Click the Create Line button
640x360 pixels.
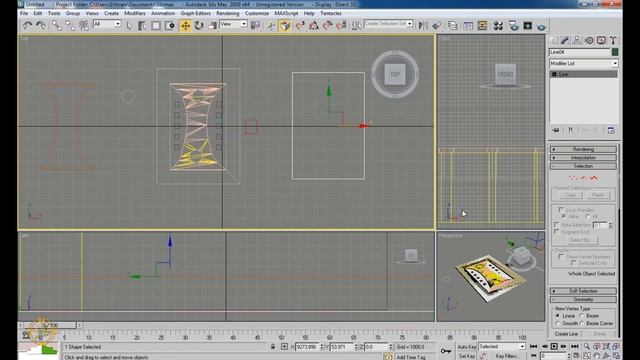[567, 333]
